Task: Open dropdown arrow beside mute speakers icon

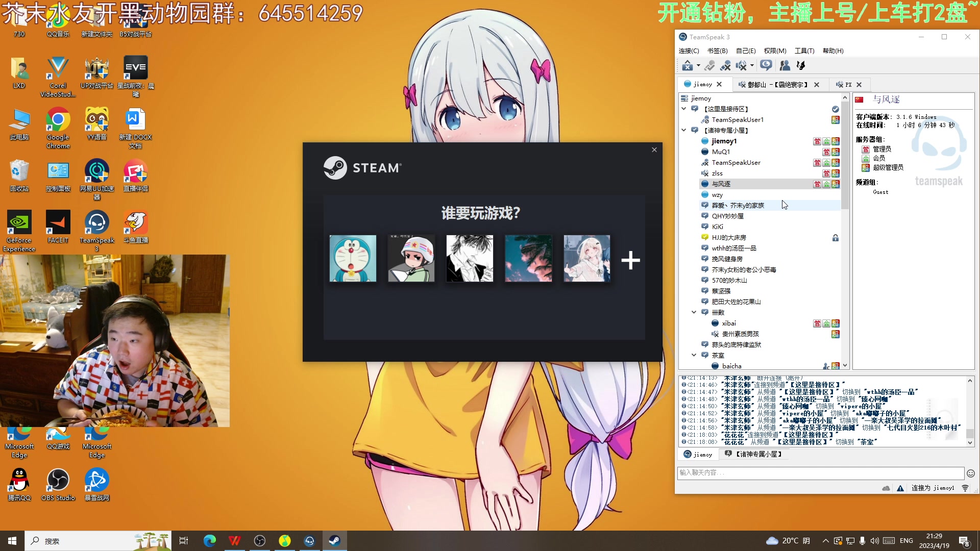Action: pyautogui.click(x=752, y=66)
